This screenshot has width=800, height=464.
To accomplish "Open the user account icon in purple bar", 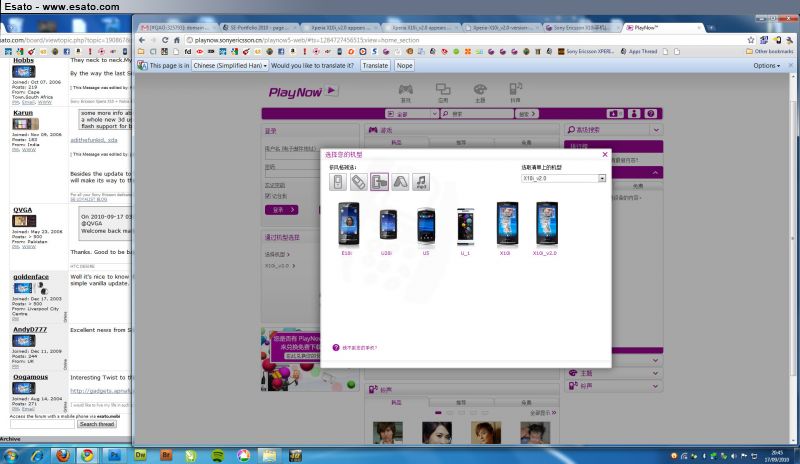I will 634,114.
